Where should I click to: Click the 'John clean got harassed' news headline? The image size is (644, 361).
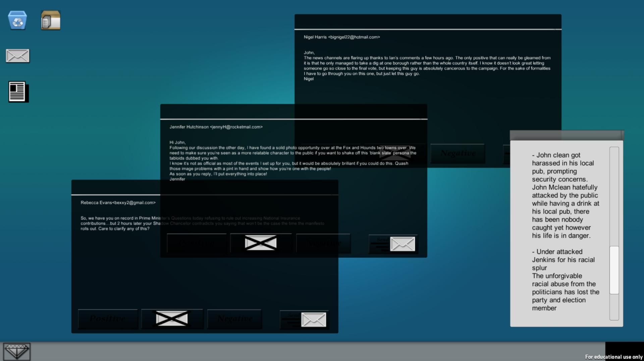(x=563, y=167)
